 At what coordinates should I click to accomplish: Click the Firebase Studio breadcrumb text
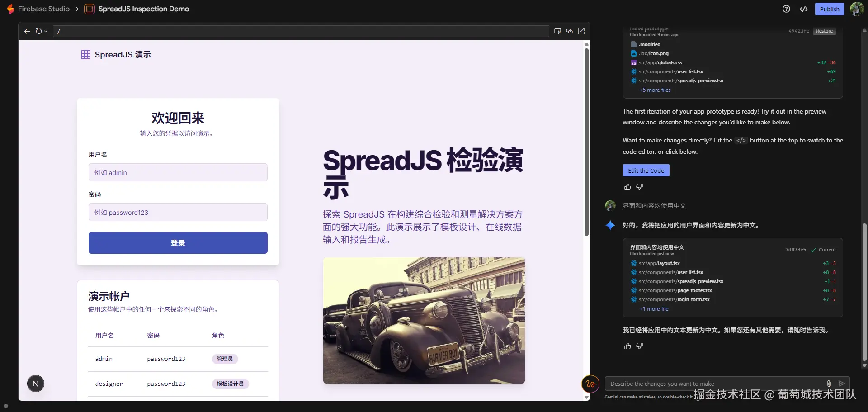[x=44, y=9]
